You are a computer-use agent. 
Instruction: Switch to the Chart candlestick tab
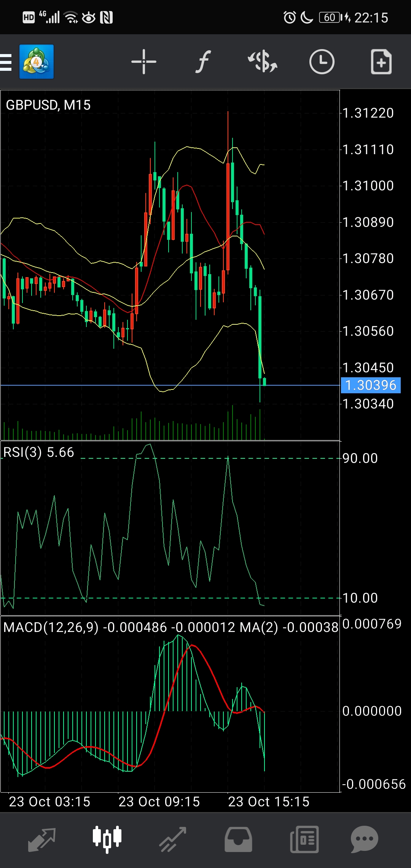click(x=107, y=839)
